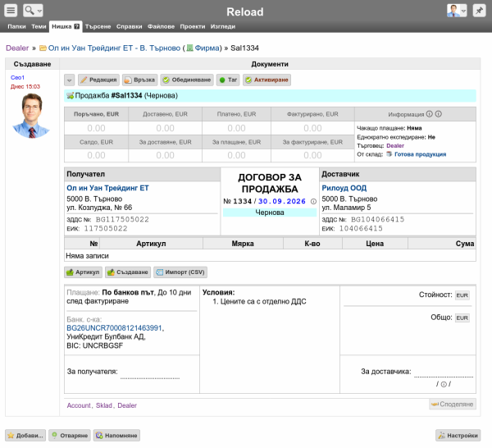Click the Sklad shared-with link
Screen dimensions: 492x448
(x=104, y=405)
